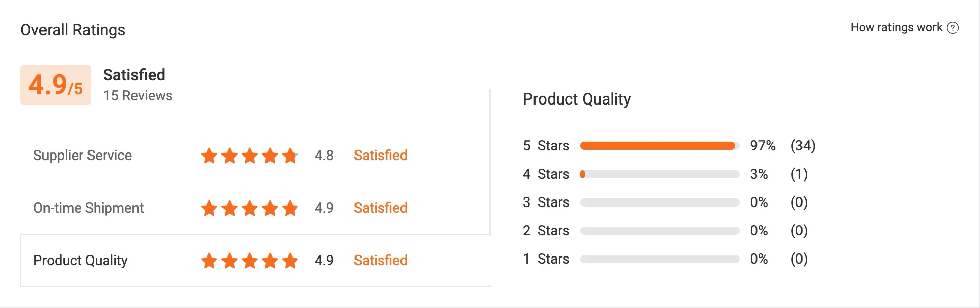Click the question mark help icon
The height and width of the screenshot is (308, 980).
coord(953,28)
